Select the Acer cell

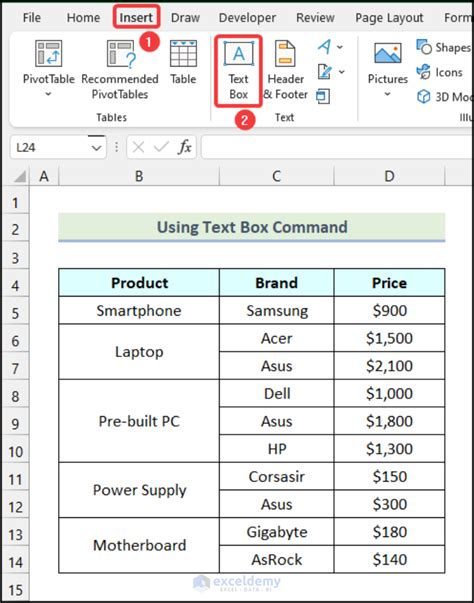[x=277, y=338]
